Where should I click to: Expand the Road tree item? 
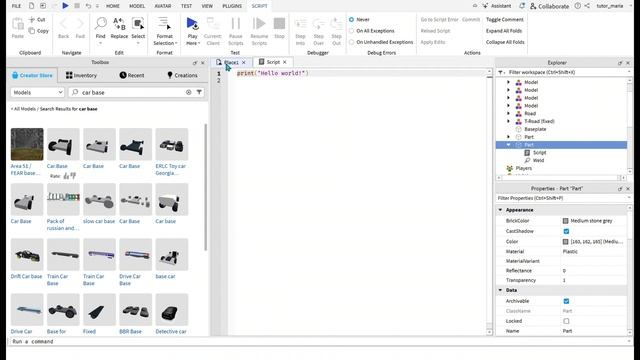pyautogui.click(x=509, y=113)
